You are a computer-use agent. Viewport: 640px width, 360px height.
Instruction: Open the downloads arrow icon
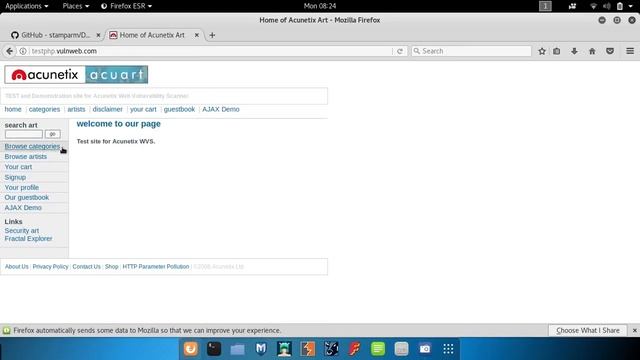click(574, 51)
